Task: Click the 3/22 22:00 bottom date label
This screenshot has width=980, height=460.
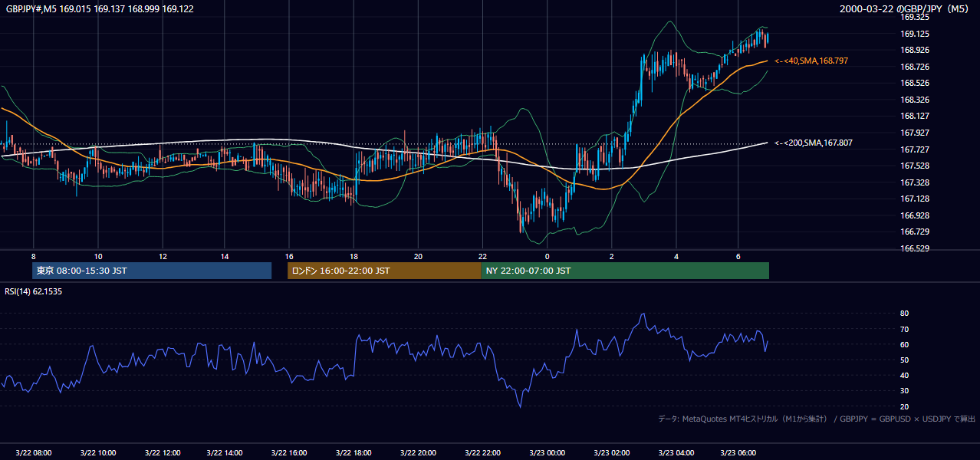Action: point(483,453)
